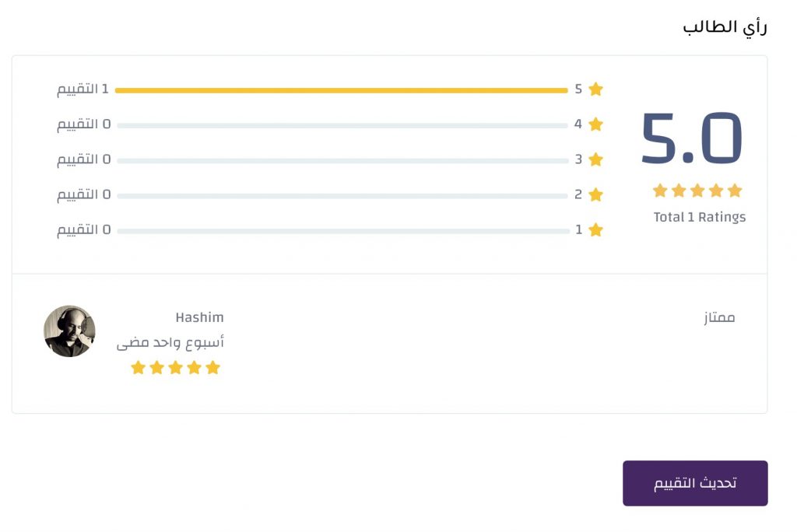
Task: Click Hashim's five-star review rating
Action: tap(175, 368)
